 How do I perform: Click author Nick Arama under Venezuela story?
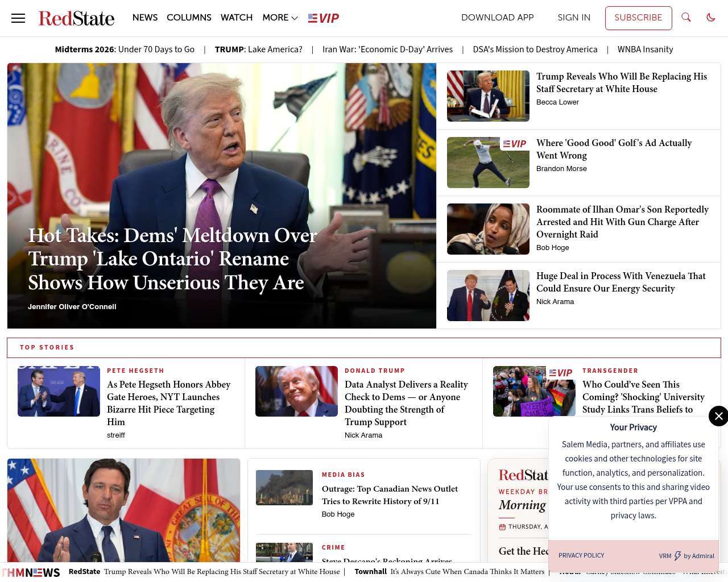click(555, 302)
